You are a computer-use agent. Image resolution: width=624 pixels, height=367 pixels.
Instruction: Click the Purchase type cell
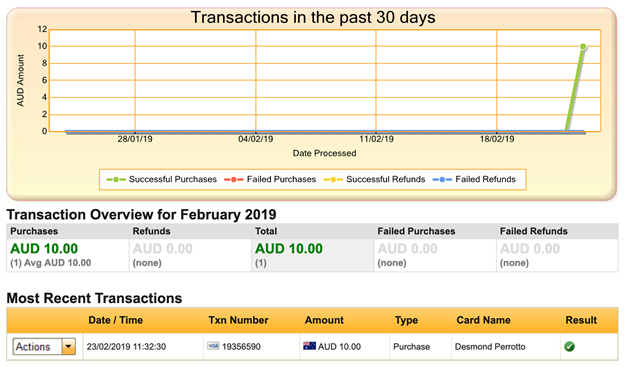[411, 347]
